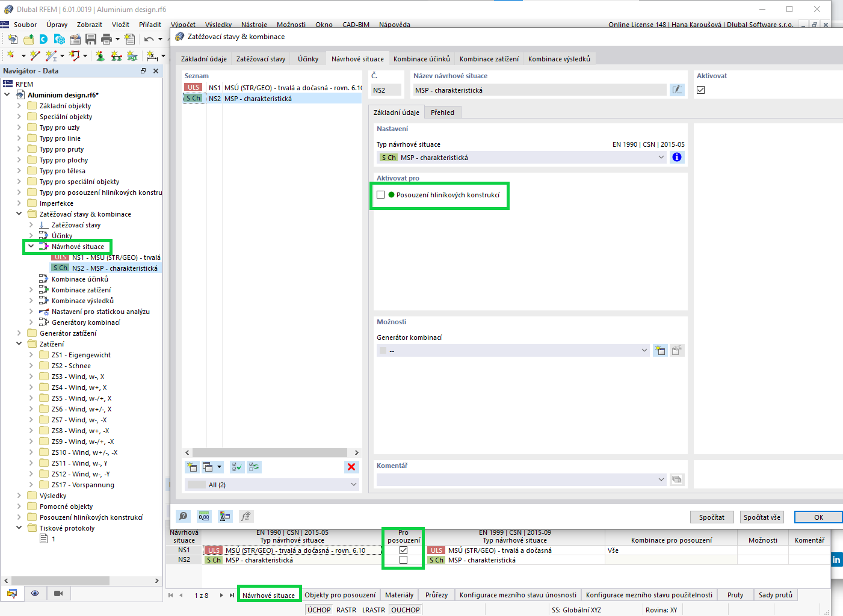The width and height of the screenshot is (843, 616).
Task: Click the Název návrhové situace field
Action: [x=540, y=90]
